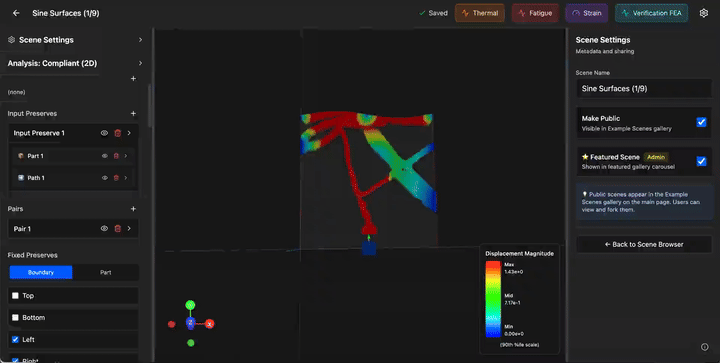This screenshot has height=363, width=720.
Task: Delete Input Preserve 1 with trash icon
Action: tap(118, 133)
